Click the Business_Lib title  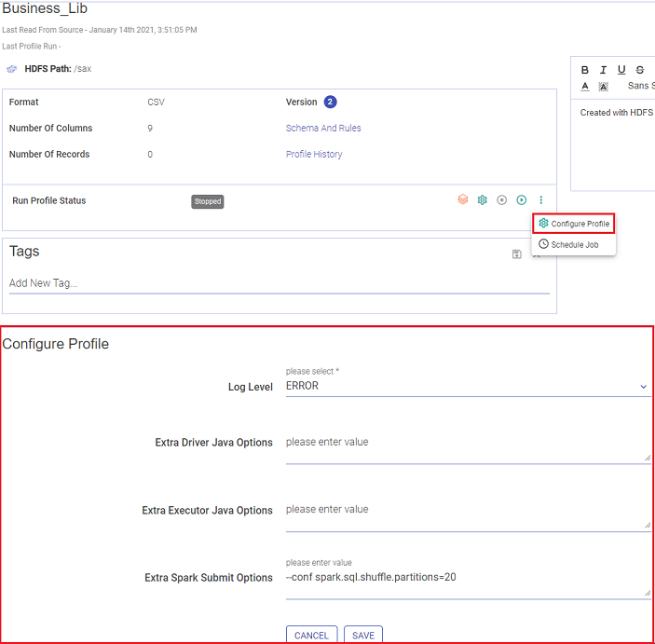point(45,8)
